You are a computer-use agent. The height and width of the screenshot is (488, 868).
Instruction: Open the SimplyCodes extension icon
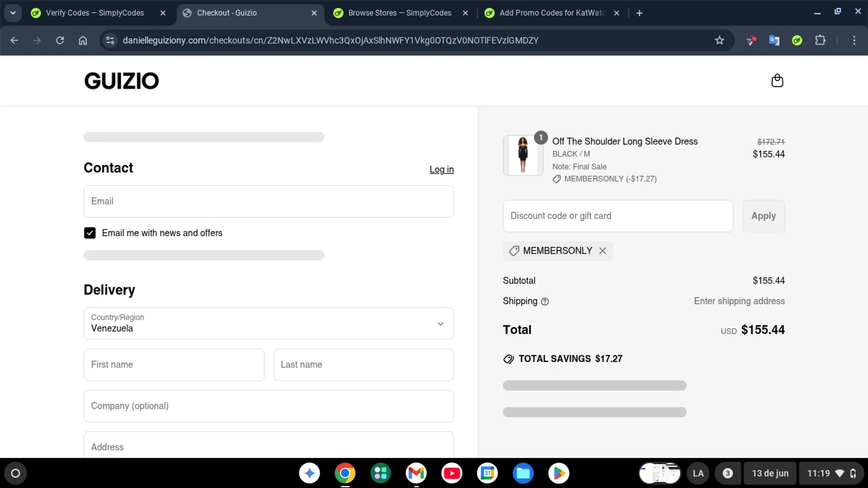click(x=797, y=41)
